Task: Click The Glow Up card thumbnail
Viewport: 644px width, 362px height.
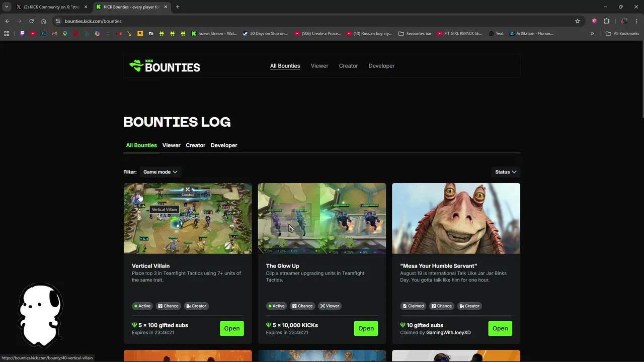Action: [322, 218]
